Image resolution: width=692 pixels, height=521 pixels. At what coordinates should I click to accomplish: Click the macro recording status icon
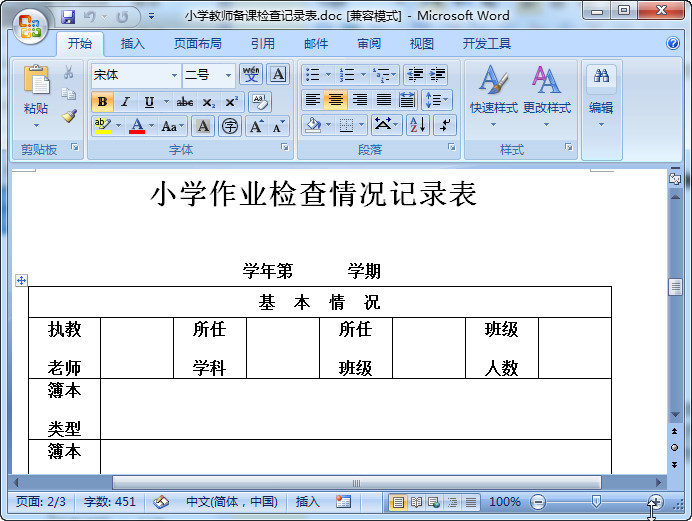(x=343, y=502)
